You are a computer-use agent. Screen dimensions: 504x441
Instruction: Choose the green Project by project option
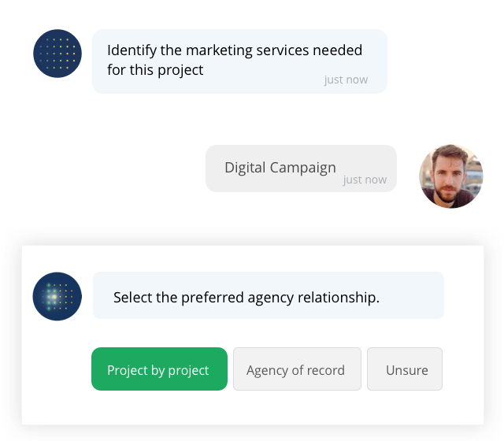click(159, 369)
